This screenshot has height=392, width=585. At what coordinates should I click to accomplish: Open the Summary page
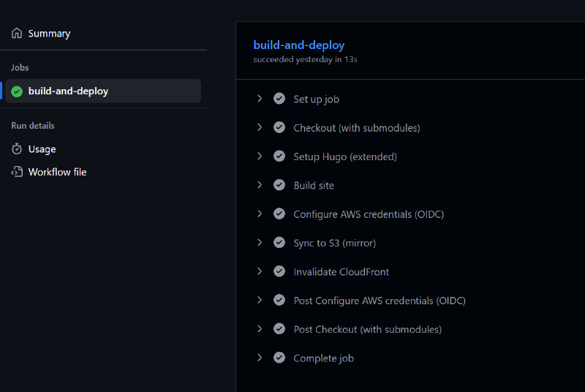(49, 34)
